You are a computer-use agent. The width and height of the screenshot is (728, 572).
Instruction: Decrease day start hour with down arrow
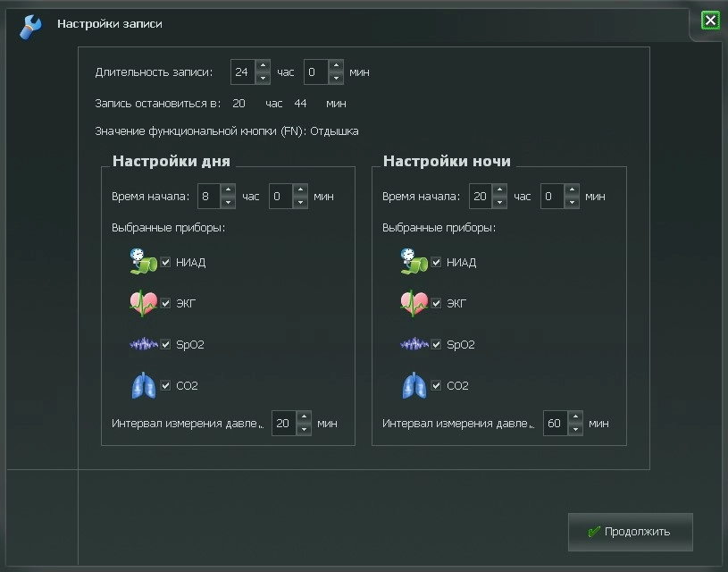(x=228, y=203)
